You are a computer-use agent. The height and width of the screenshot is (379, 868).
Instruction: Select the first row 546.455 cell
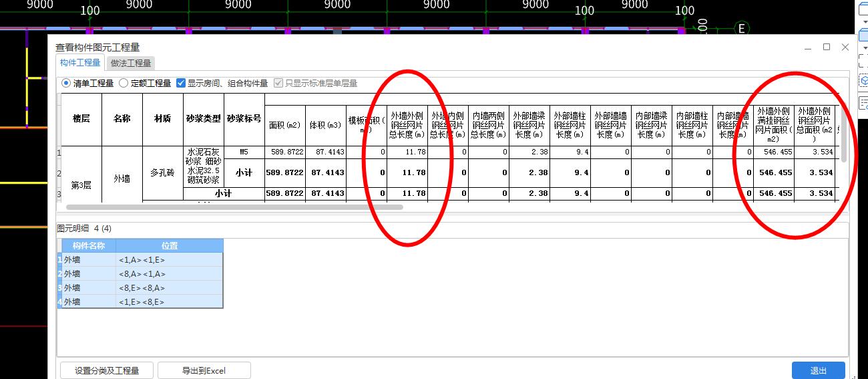click(774, 152)
